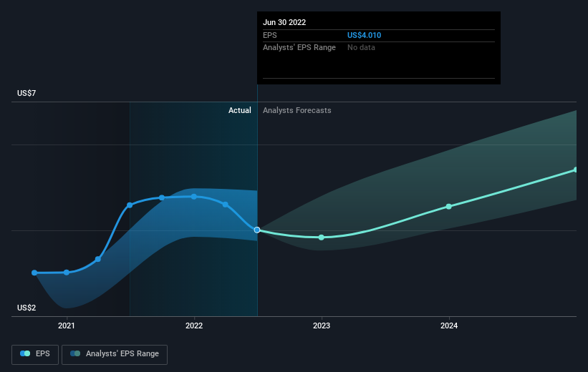Click the No data text in tooltip
588x372 pixels.
pyautogui.click(x=361, y=47)
